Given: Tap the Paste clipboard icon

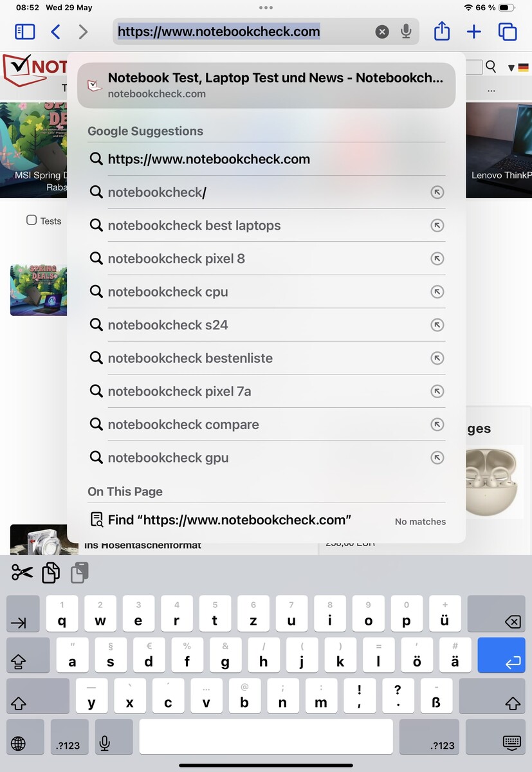Looking at the screenshot, I should [80, 572].
